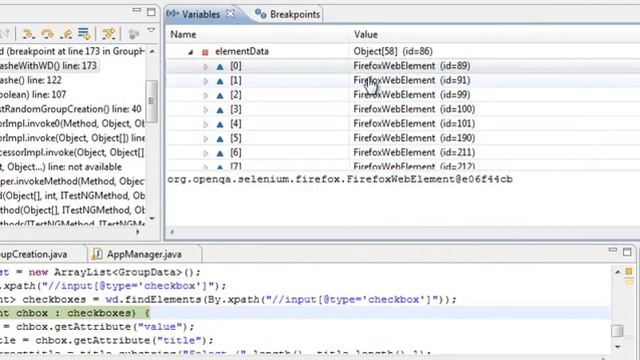Click the blue triangle icon of element [2]

[220, 96]
